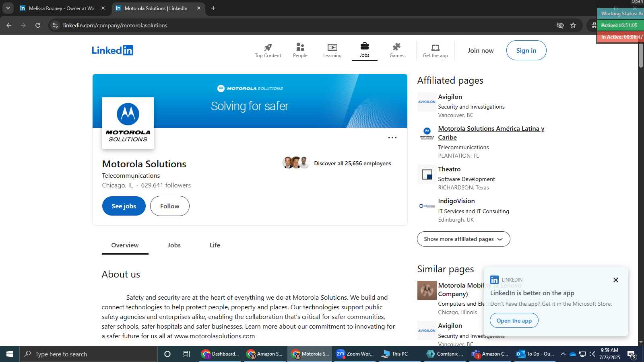Bookmark this page with star icon
The height and width of the screenshot is (362, 644).
[x=573, y=25]
